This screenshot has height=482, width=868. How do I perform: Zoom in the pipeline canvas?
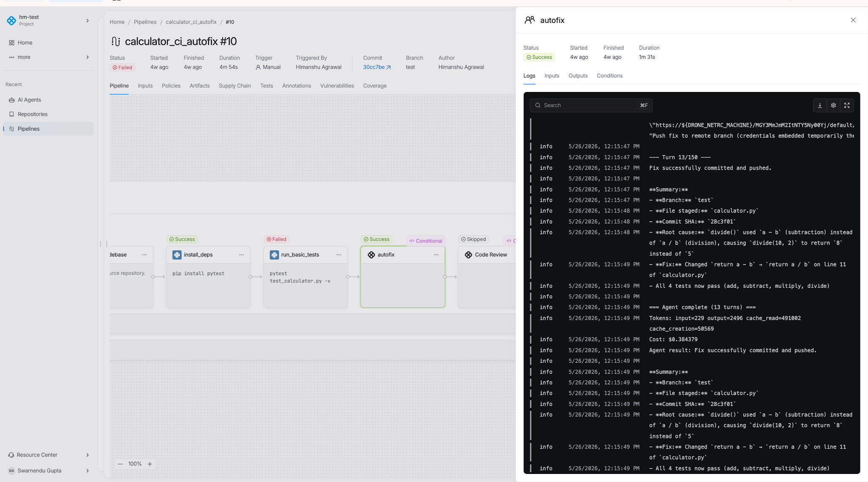pyautogui.click(x=150, y=464)
